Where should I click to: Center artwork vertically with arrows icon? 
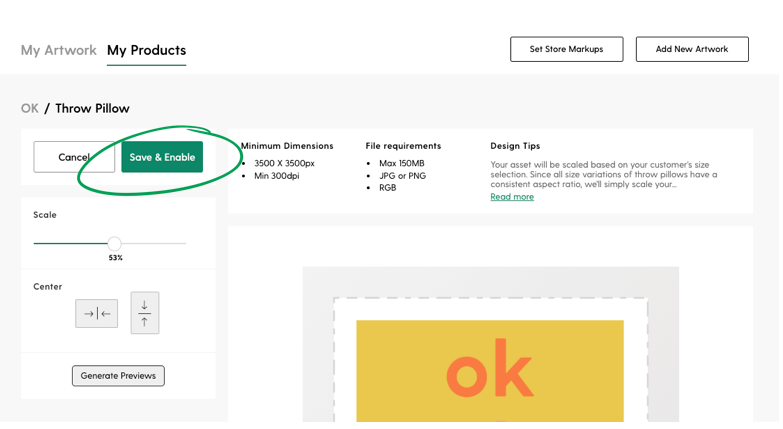[x=145, y=313]
